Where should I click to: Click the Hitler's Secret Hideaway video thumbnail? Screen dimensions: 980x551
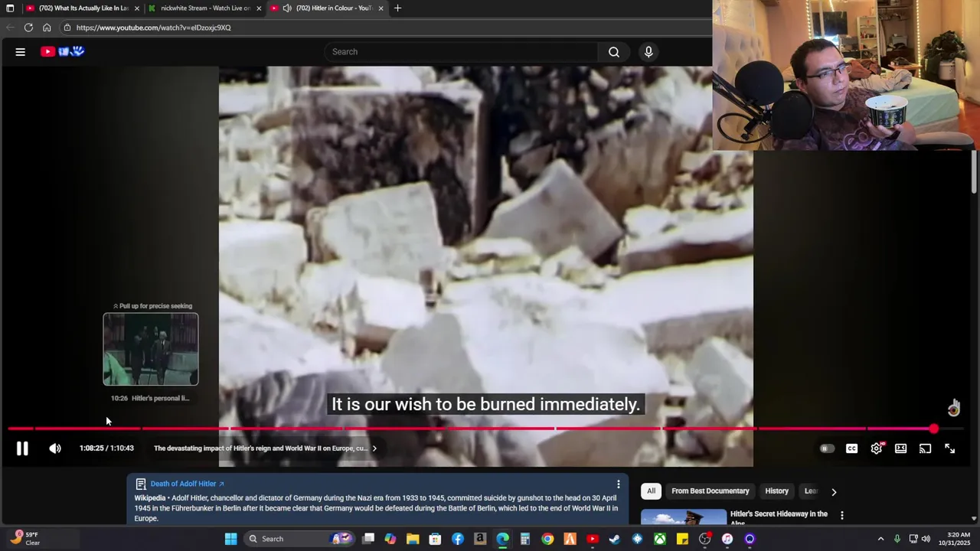coord(684,517)
